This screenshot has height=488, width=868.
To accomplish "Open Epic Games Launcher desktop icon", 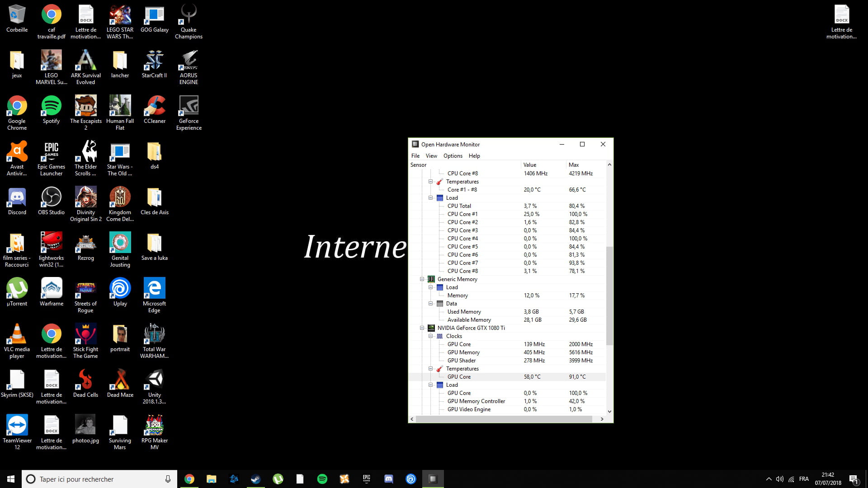I will [51, 158].
